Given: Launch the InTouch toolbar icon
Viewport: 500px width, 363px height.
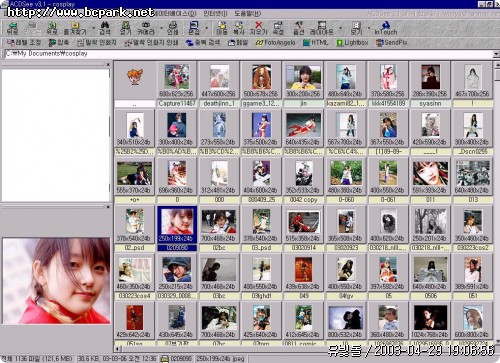Looking at the screenshot, I should coord(386,28).
